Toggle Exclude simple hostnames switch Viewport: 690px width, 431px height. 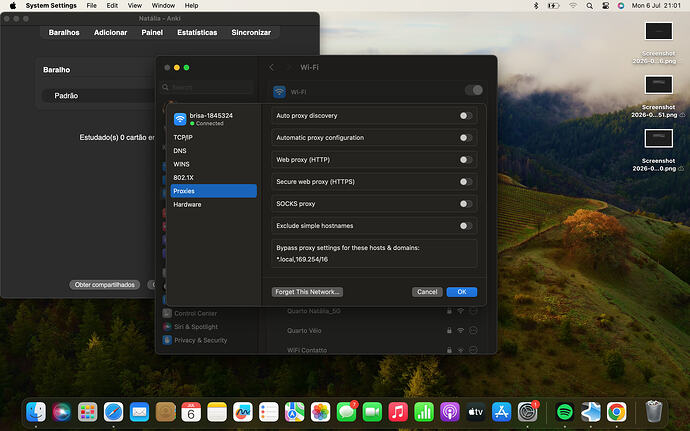466,226
